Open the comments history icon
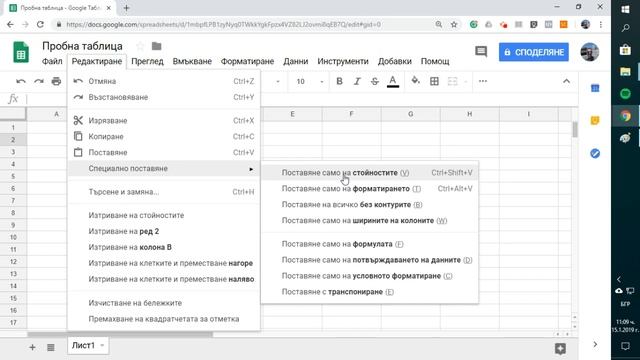 (481, 51)
